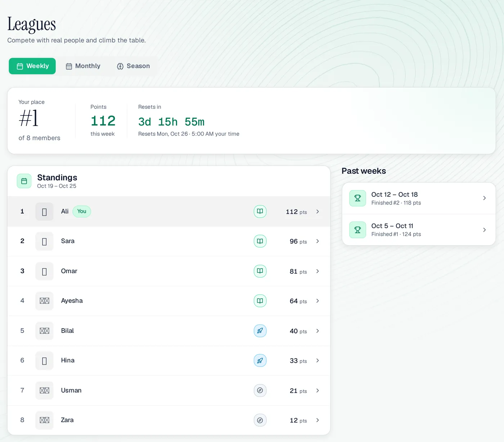Click the rocket badge in Hina's row
The width and height of the screenshot is (504, 442).
[260, 361]
